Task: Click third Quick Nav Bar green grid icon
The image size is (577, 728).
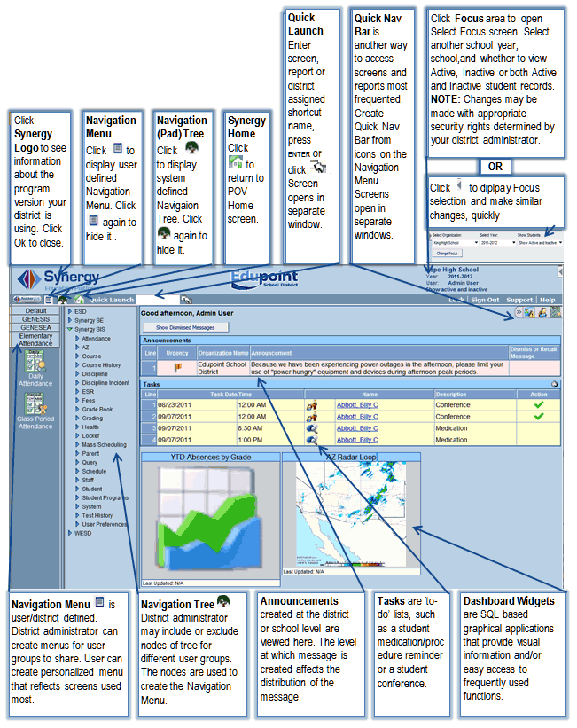Action: [555, 312]
